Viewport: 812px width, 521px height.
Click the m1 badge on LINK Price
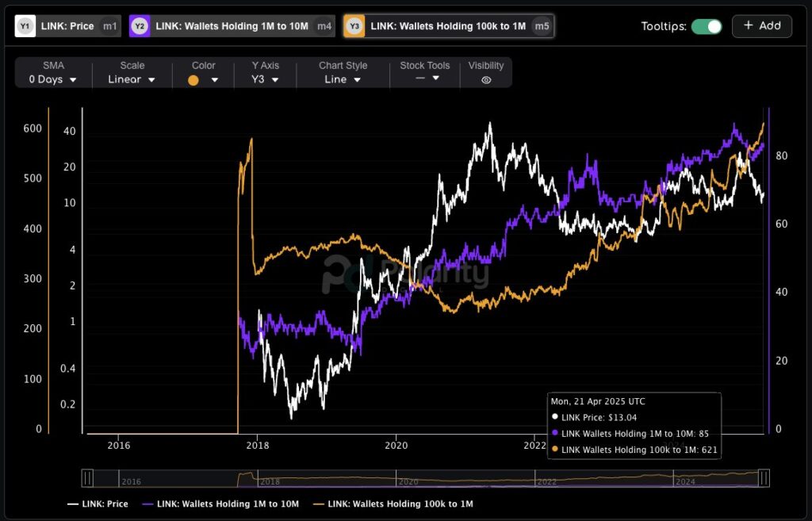tap(109, 26)
